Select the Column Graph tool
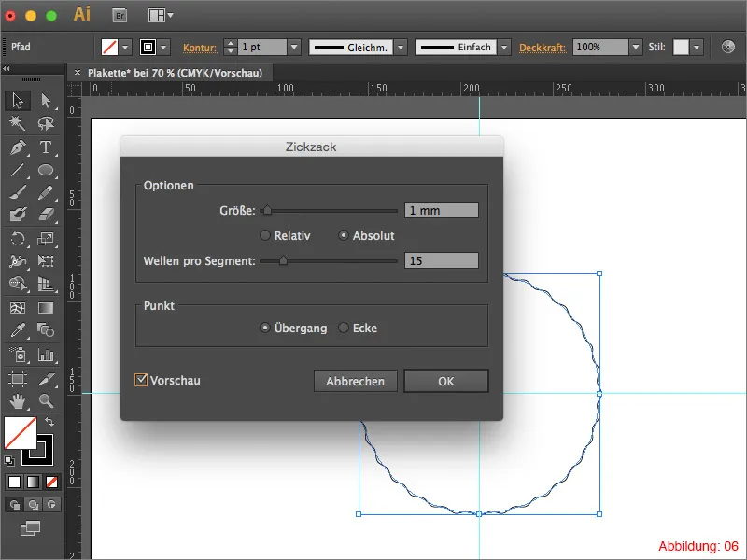This screenshot has height=560, width=747. pyautogui.click(x=46, y=355)
